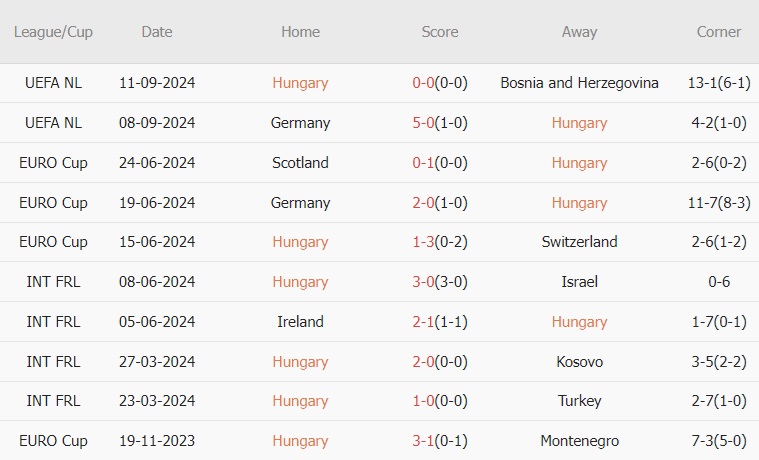Open the Switzerland team link
Viewport: 759px width, 460px height.
point(579,242)
